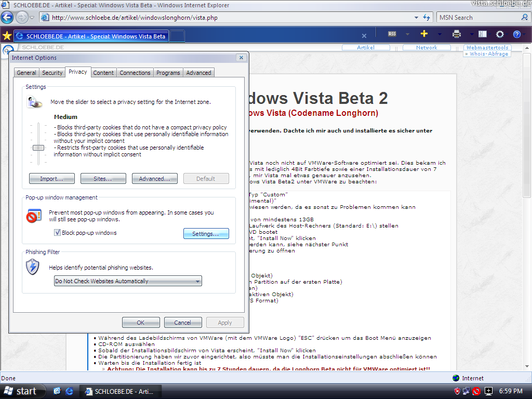This screenshot has height=399, width=532.
Task: Open pop-up blocker Settings... button
Action: (x=206, y=233)
